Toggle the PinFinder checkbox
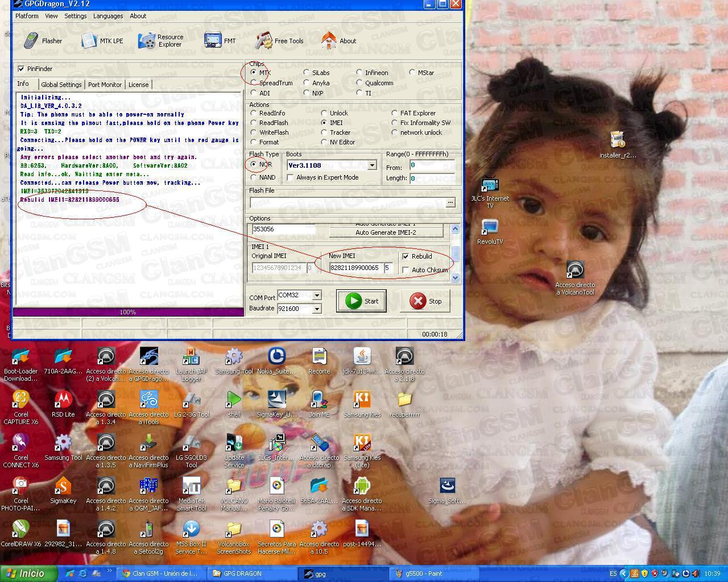Image resolution: width=728 pixels, height=582 pixels. click(22, 69)
